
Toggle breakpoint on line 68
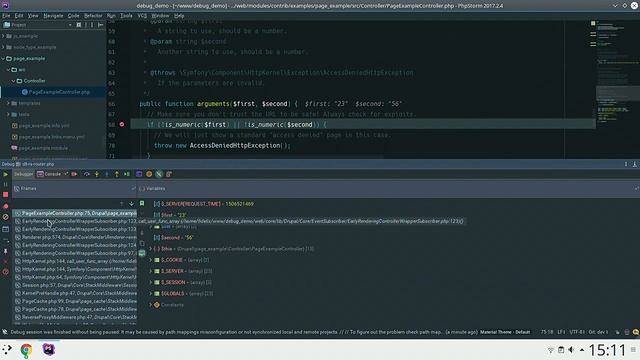[122, 124]
